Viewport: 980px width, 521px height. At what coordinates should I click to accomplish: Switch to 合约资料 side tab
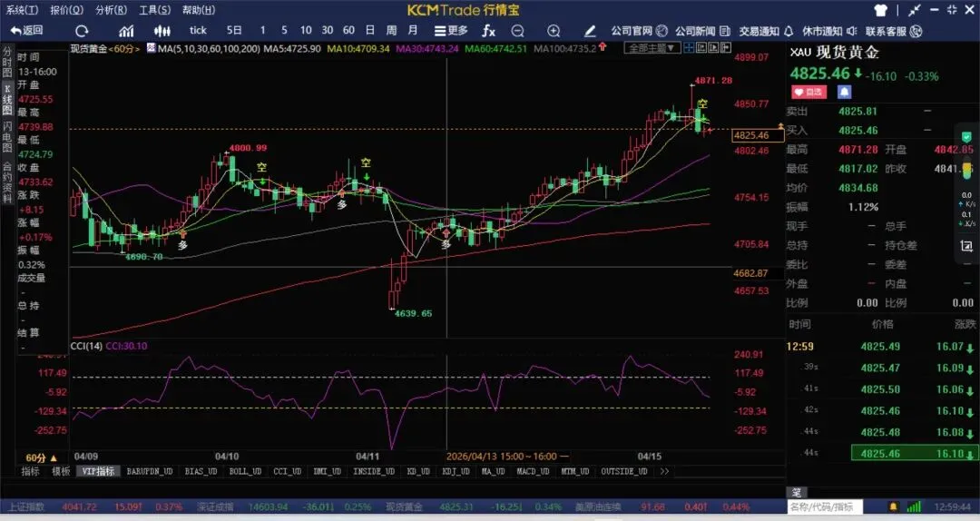7,182
